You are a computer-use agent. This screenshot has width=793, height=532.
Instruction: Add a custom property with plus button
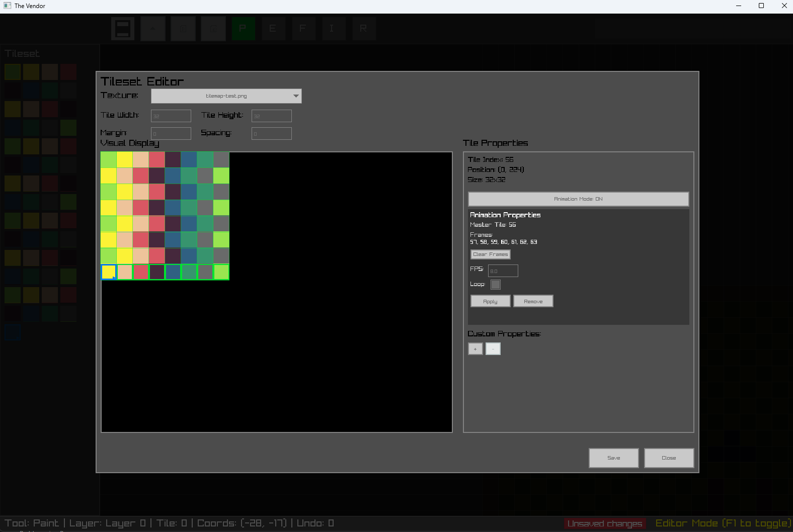tap(475, 349)
